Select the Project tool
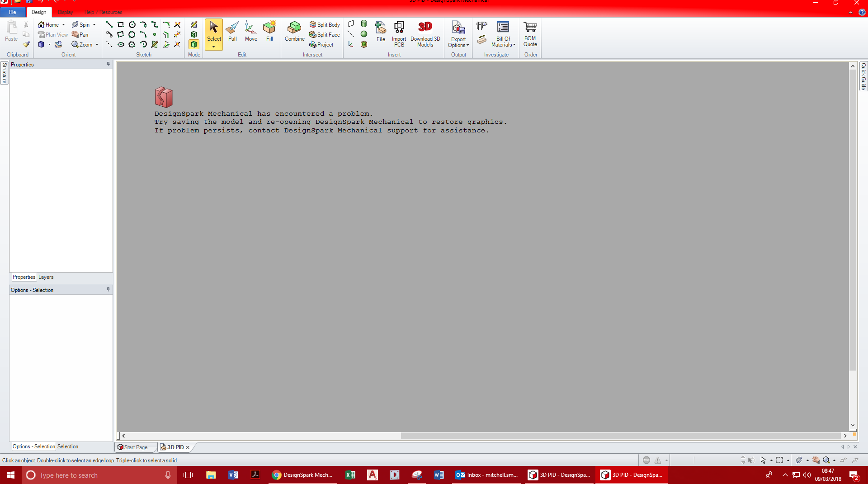868x484 pixels. [322, 44]
